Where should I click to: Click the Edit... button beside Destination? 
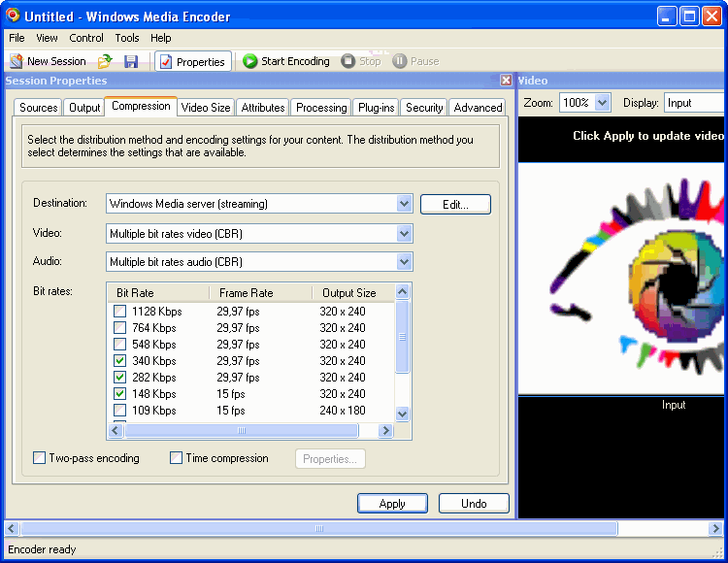(455, 204)
